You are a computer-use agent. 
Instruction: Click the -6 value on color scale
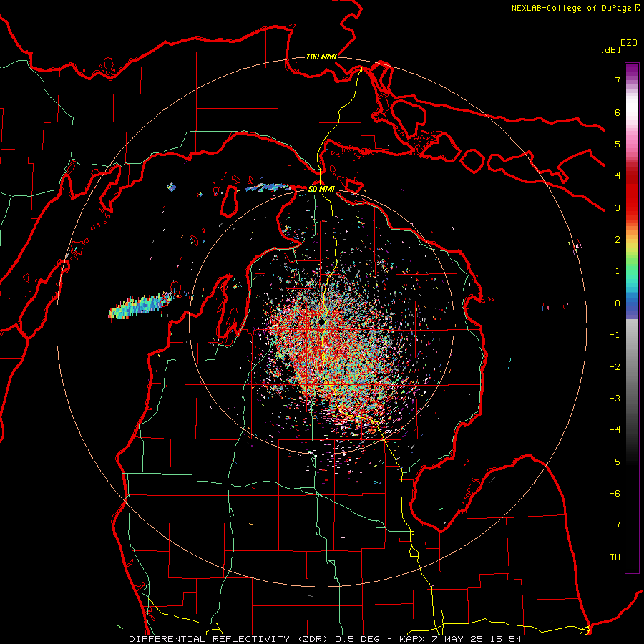615,494
